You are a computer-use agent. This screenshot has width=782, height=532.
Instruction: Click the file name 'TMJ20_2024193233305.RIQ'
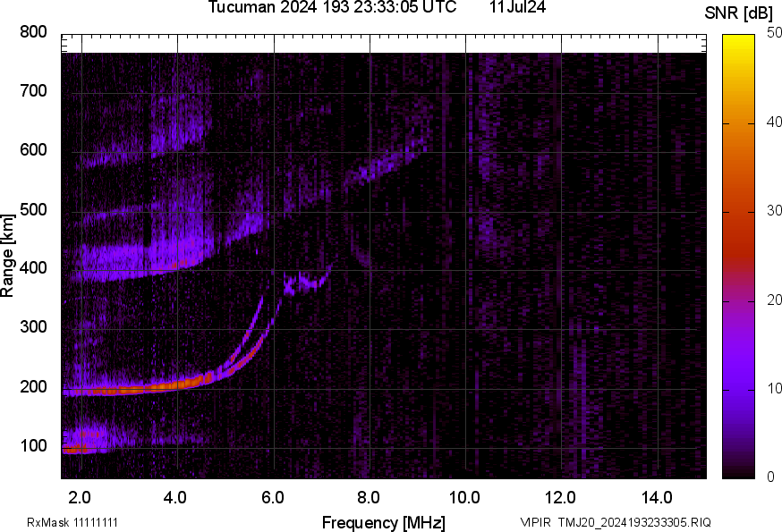634,522
